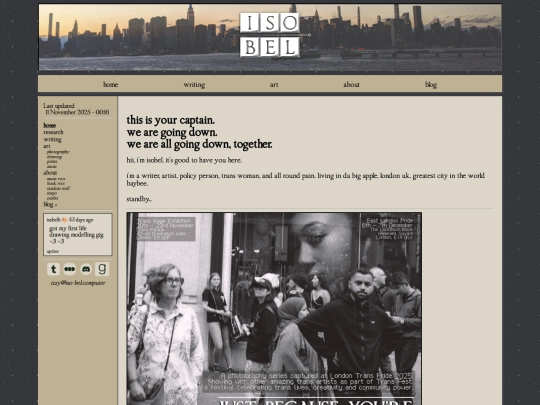The width and height of the screenshot is (540, 405).
Task: Open the Discord social icon
Action: coord(86,269)
